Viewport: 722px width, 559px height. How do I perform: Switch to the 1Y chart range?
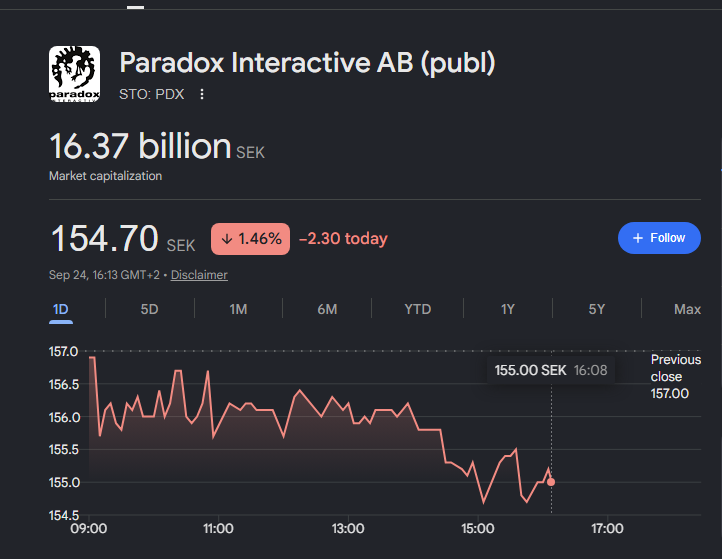(x=507, y=309)
